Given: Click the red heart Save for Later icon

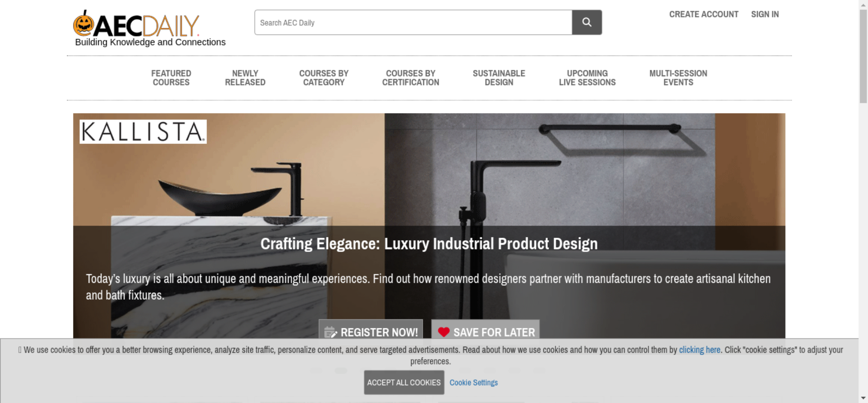Looking at the screenshot, I should (444, 332).
